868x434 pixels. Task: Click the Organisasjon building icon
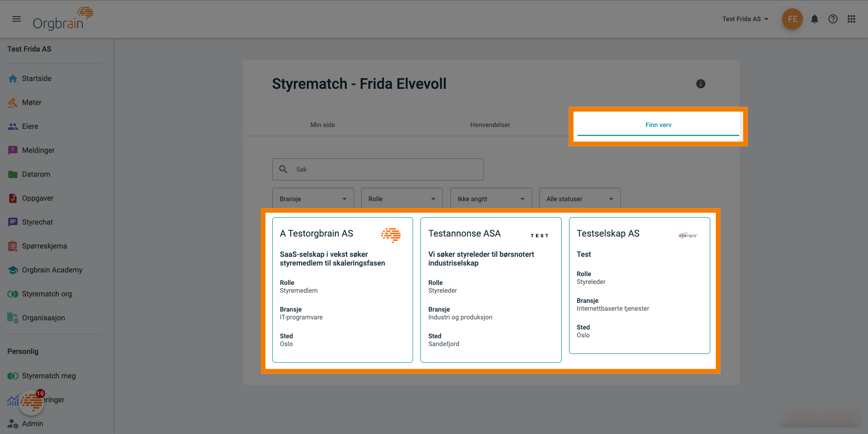[13, 318]
